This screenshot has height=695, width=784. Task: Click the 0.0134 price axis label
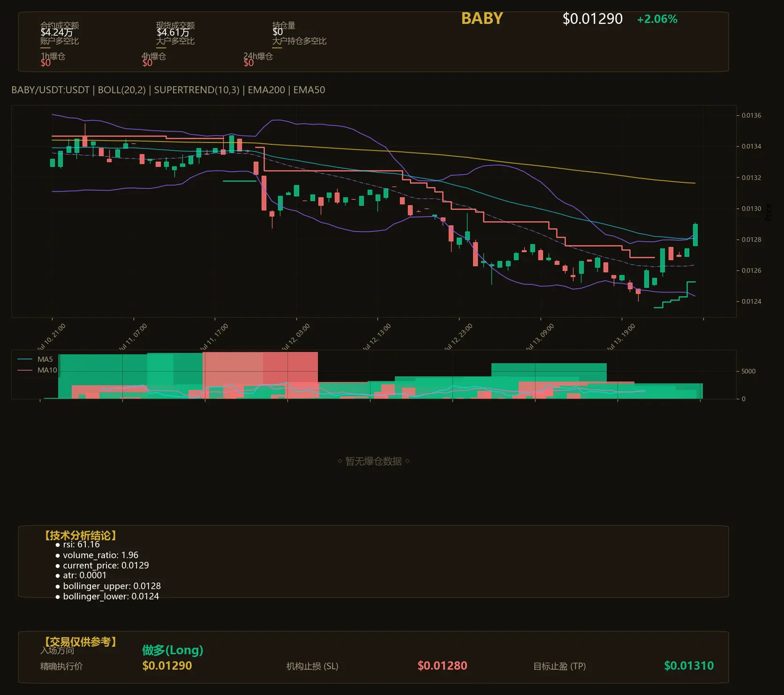pyautogui.click(x=751, y=146)
